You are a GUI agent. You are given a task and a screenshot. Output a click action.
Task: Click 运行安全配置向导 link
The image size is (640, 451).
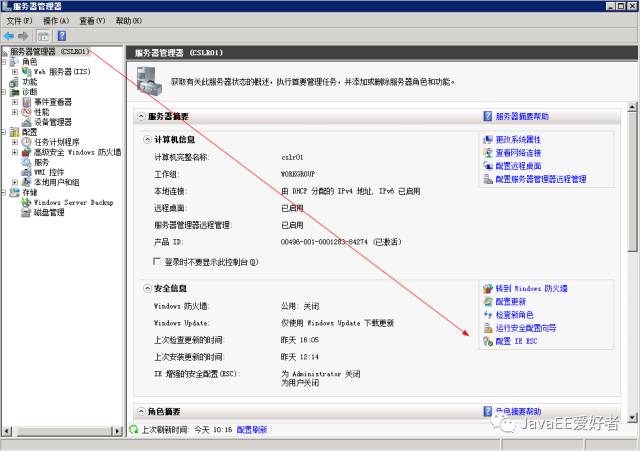[526, 328]
